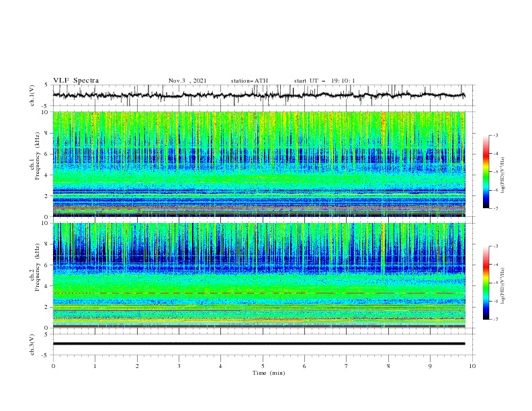This screenshot has width=532, height=411.
Task: Click the '4' tick on the time axis
Action: 220,366
